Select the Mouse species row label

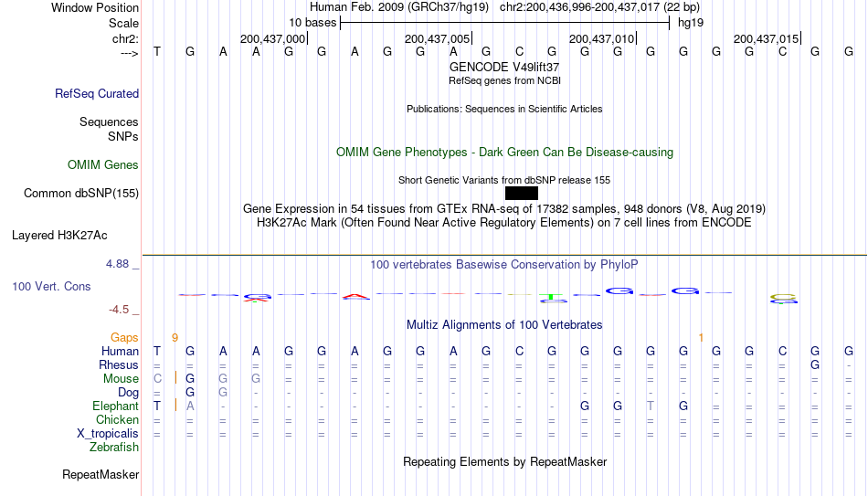tap(121, 379)
